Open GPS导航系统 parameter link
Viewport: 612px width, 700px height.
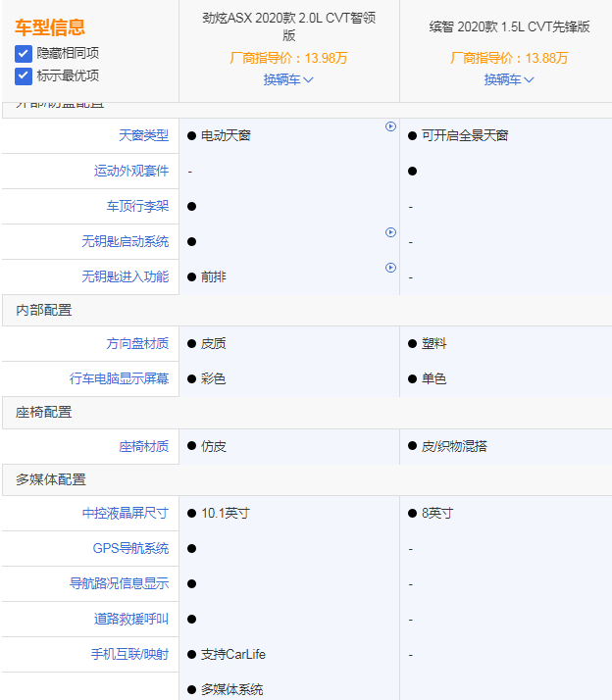tap(131, 548)
